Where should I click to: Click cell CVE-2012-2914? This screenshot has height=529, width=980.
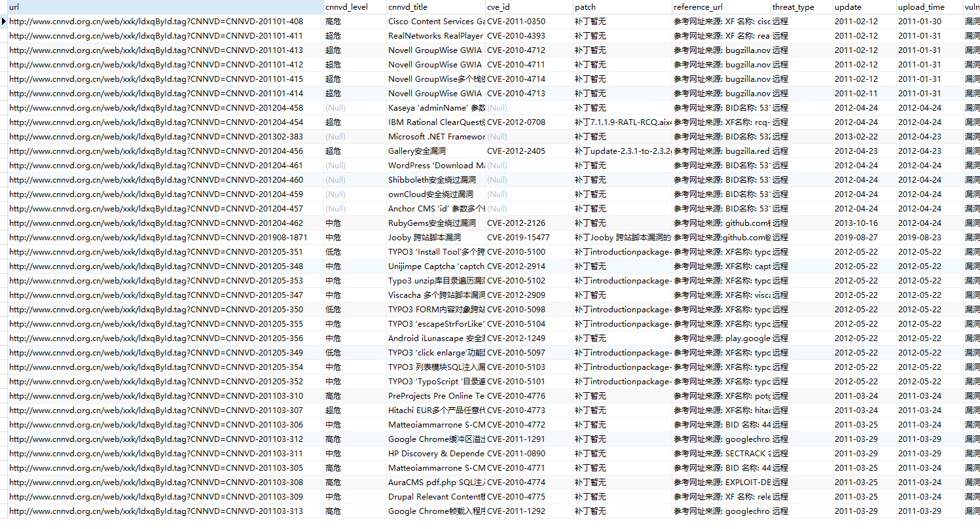point(529,266)
